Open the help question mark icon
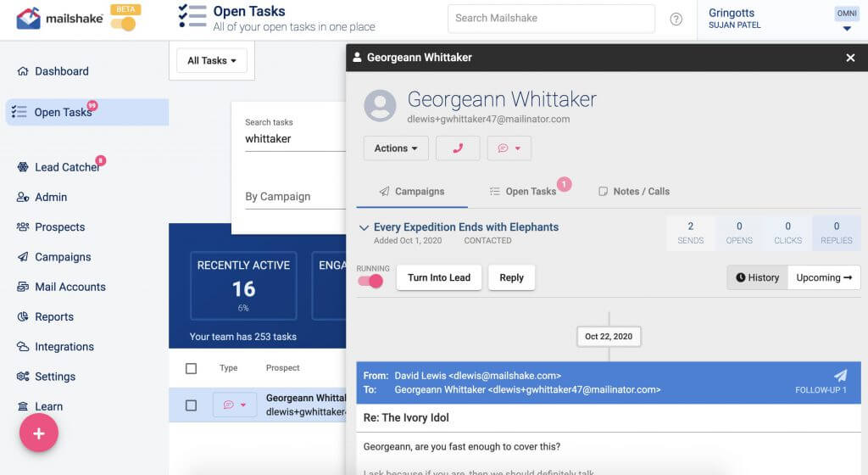This screenshot has height=475, width=868. tap(676, 19)
